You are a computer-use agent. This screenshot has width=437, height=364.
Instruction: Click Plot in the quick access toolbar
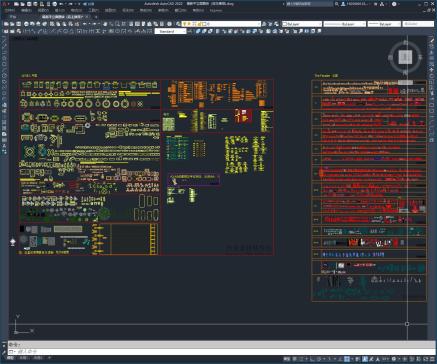(54, 4)
